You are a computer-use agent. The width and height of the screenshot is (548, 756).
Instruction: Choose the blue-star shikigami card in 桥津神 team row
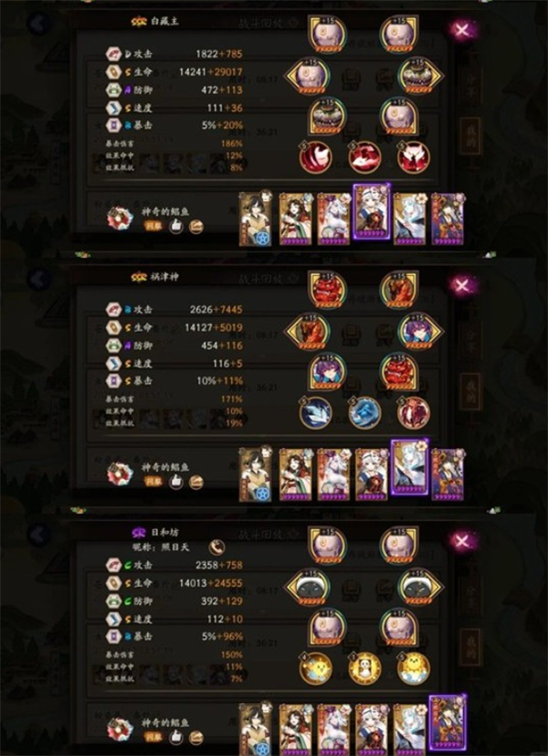pyautogui.click(x=256, y=474)
